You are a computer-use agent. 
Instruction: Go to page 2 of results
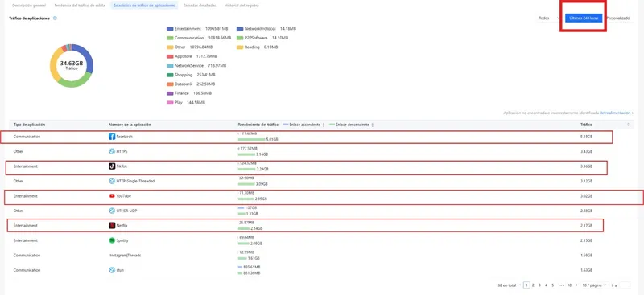click(533, 285)
